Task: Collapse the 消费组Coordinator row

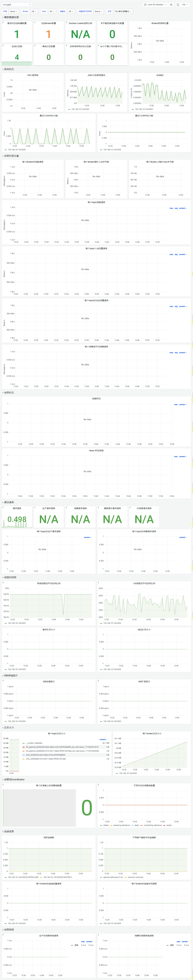Action: 13,780
